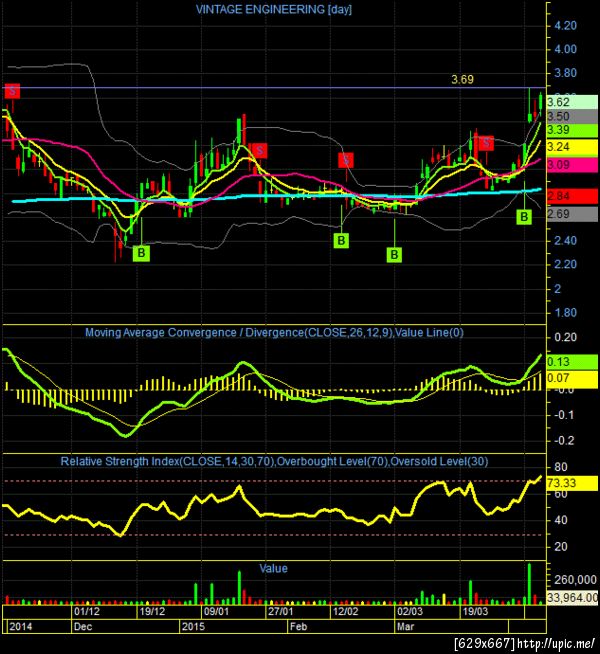Click the 12/02 date label
Viewport: 600px width, 654px height.
(346, 612)
